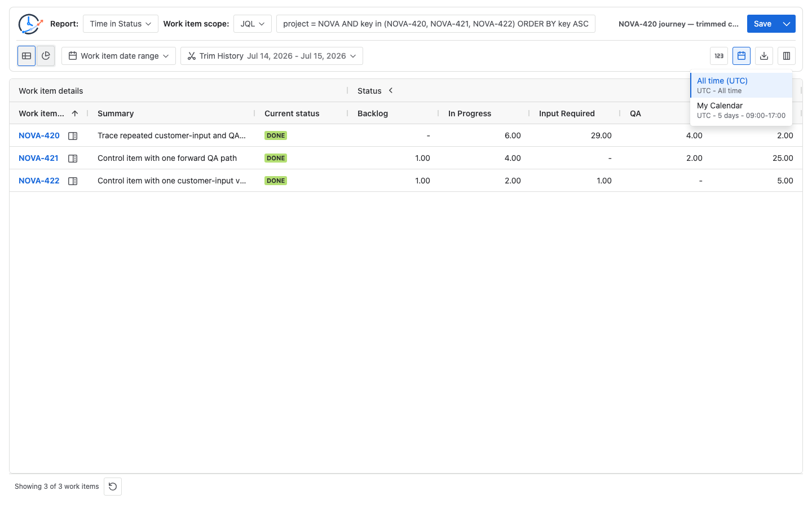Click the JQL query input field
Viewport: 812px width, 508px height.
436,24
